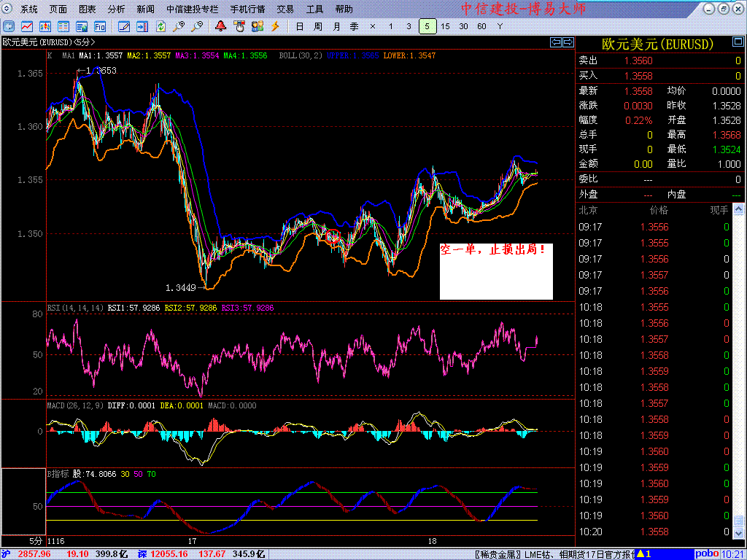This screenshot has width=747, height=560.
Task: Click the 卖出 price 1.3560
Action: (638, 61)
